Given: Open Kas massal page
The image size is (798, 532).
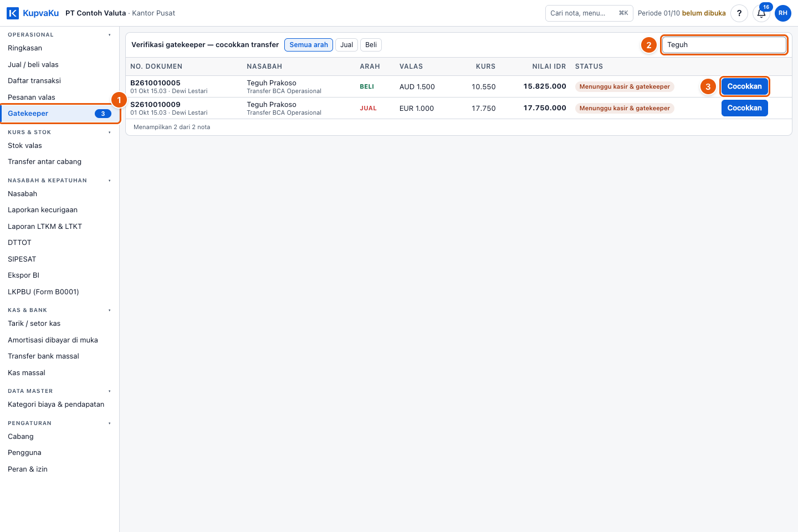Looking at the screenshot, I should point(59,373).
